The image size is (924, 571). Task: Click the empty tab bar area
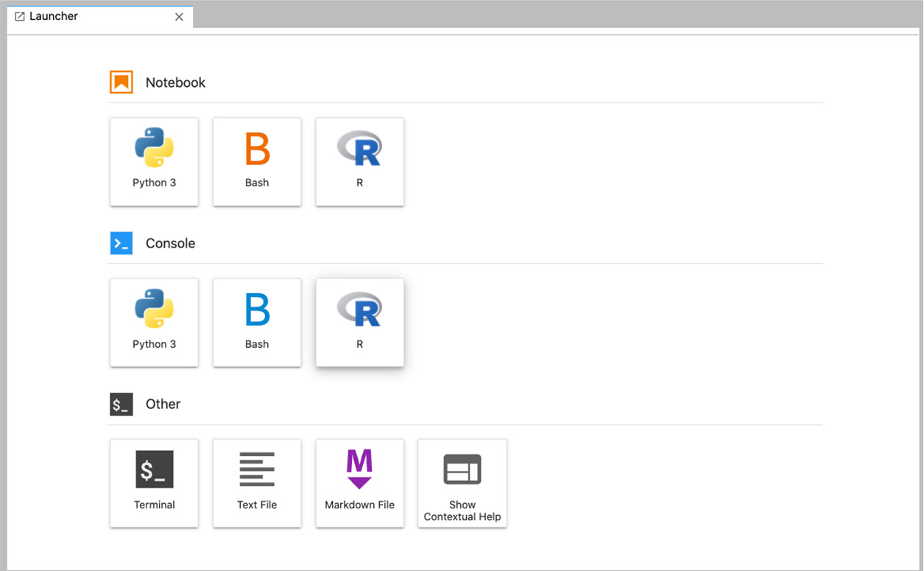coord(552,16)
